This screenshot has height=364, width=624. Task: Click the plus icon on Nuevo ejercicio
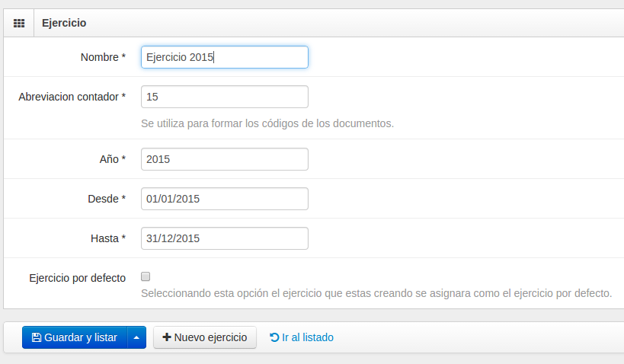click(167, 337)
